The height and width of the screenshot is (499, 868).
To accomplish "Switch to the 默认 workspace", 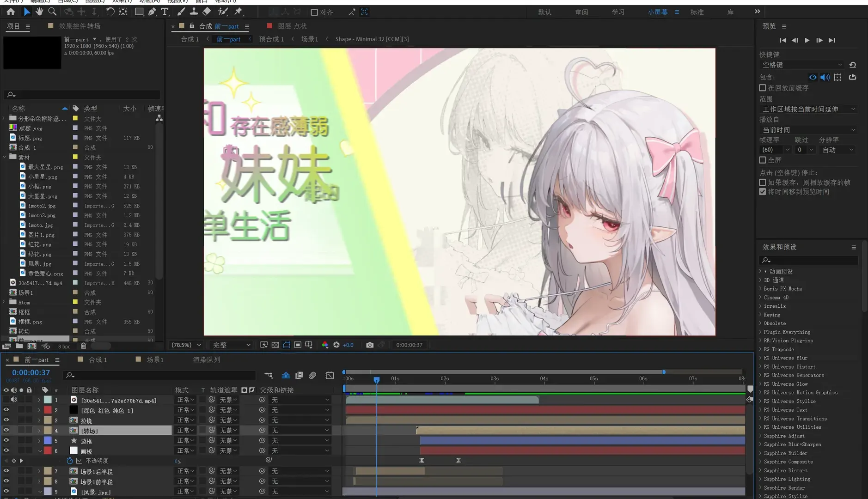I will tap(544, 12).
